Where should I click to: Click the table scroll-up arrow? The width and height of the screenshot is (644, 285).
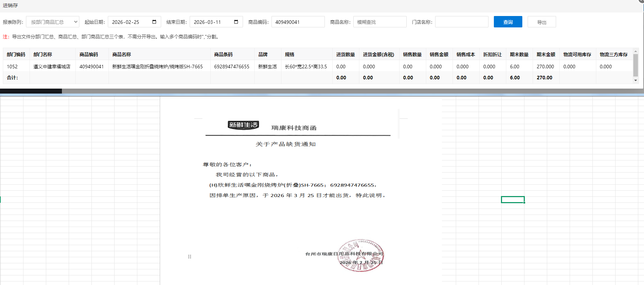635,51
